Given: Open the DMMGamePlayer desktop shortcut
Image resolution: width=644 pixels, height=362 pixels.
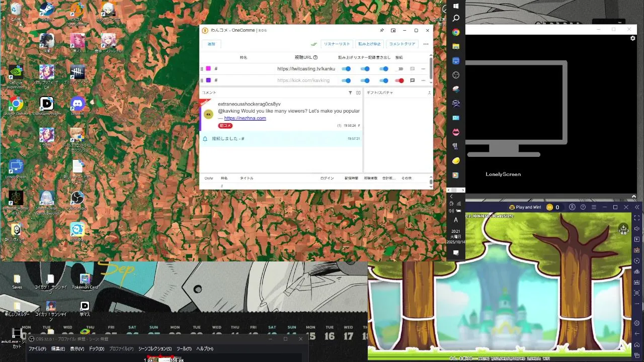Looking at the screenshot, I should 47,106.
